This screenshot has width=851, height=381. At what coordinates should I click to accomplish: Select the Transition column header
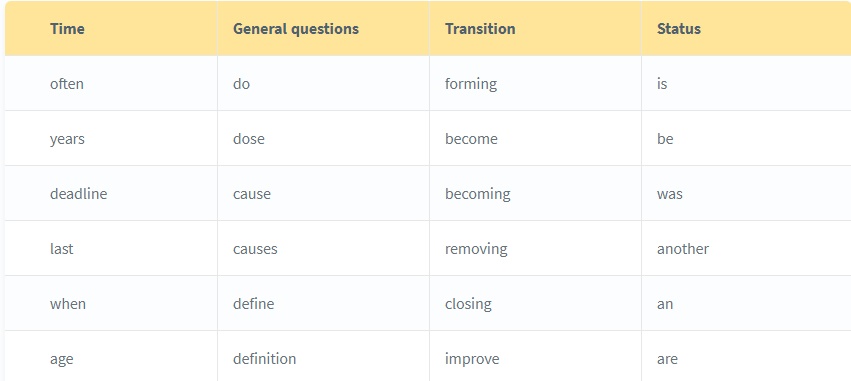[535, 28]
